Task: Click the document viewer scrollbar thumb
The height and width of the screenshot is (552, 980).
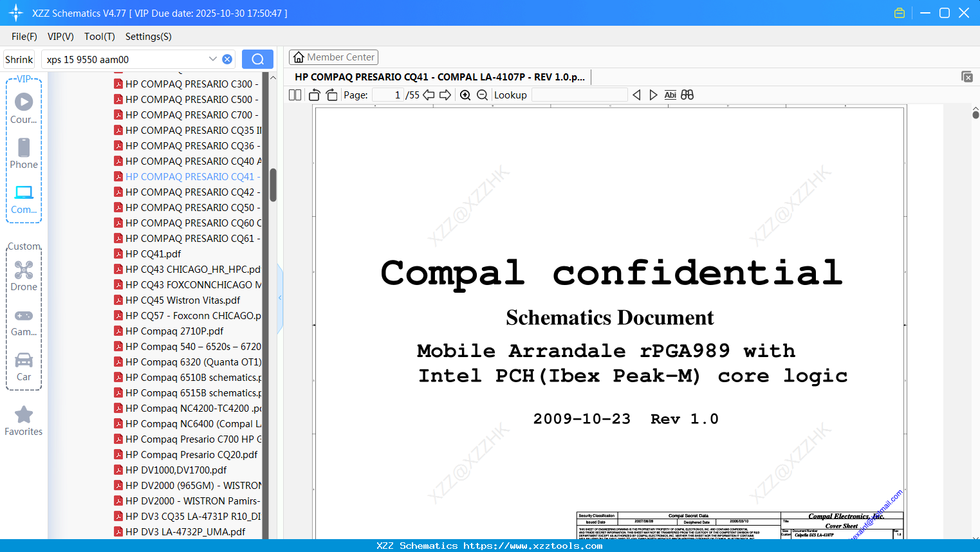Action: pyautogui.click(x=975, y=115)
